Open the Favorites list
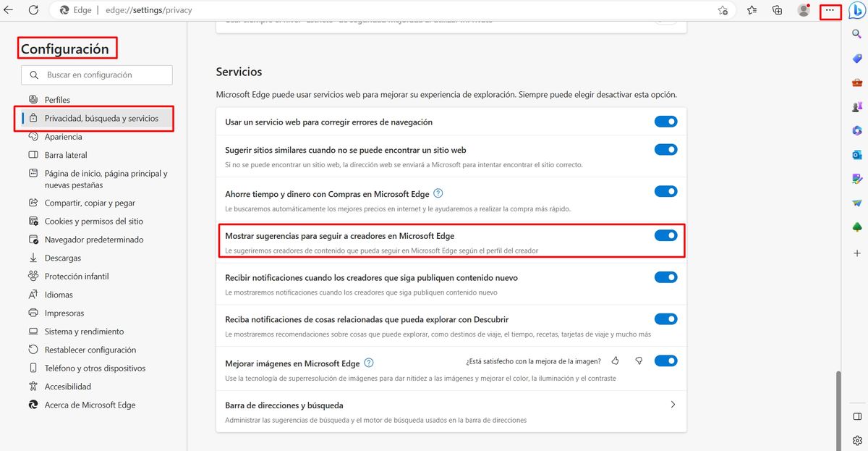 (x=751, y=10)
